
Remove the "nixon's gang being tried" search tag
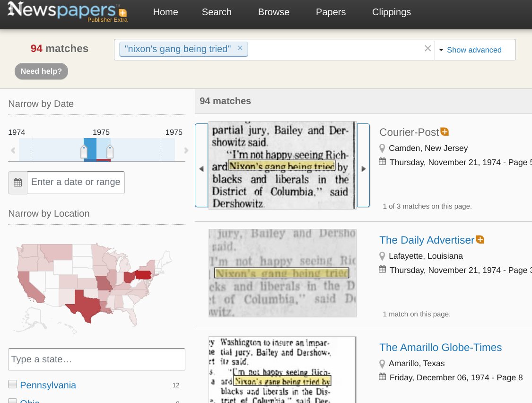click(x=240, y=48)
